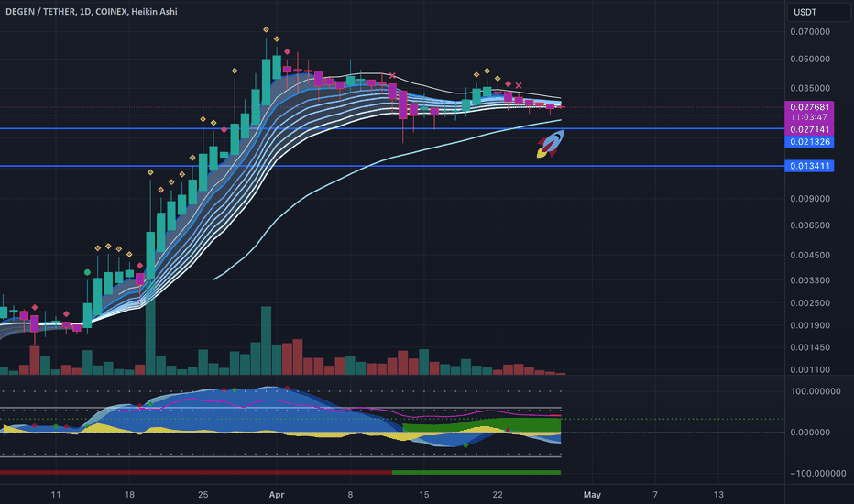The image size is (854, 504).
Task: Click the 22 date label on time axis
Action: (x=498, y=495)
